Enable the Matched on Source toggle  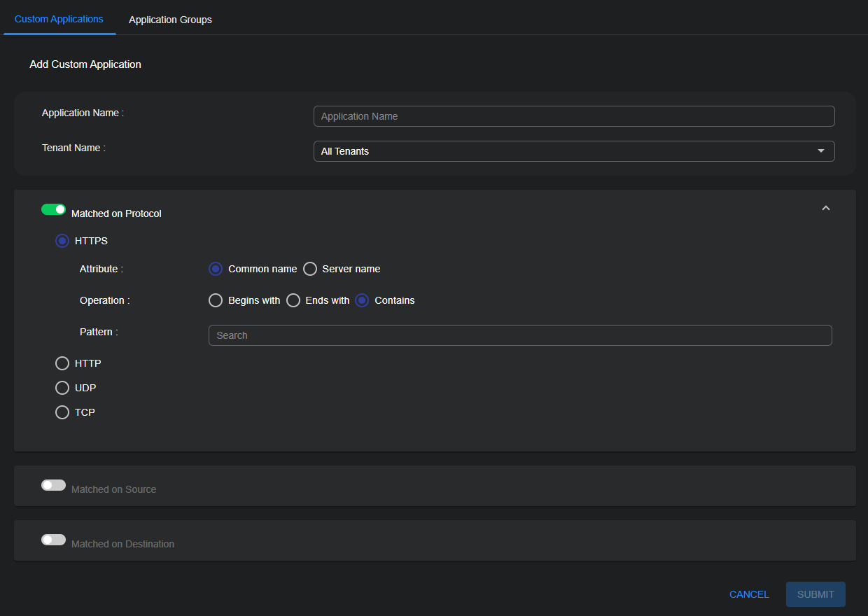[x=53, y=485]
